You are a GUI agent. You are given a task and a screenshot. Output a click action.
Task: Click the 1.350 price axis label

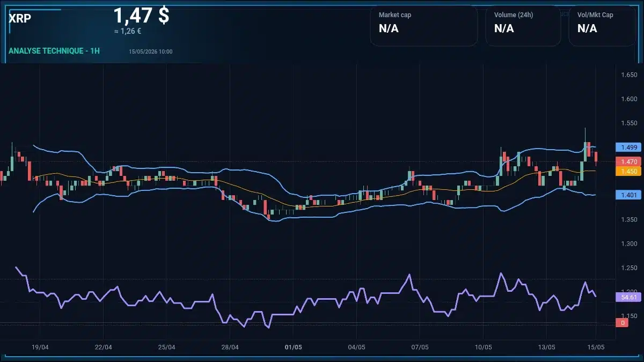[628, 219]
